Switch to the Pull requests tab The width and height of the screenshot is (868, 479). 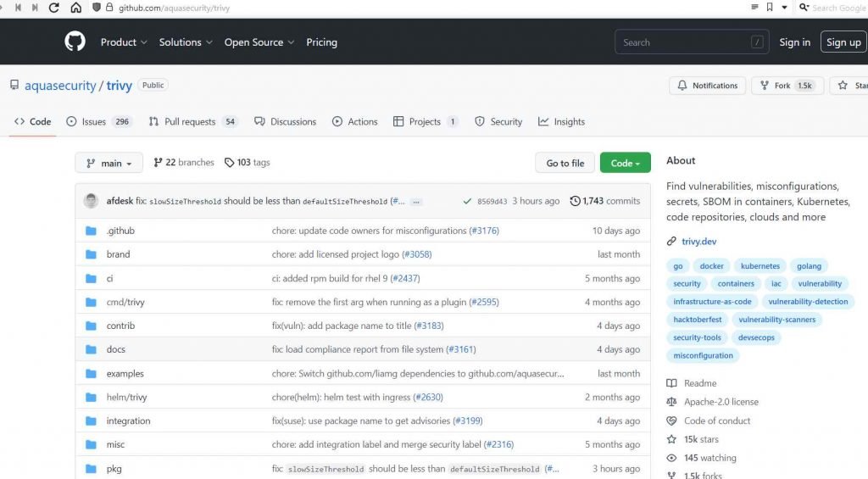click(192, 122)
